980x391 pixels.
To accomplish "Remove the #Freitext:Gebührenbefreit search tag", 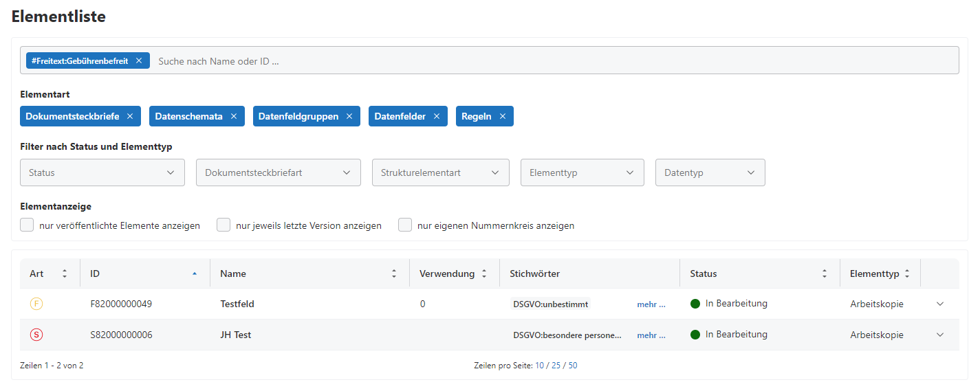I will [138, 60].
